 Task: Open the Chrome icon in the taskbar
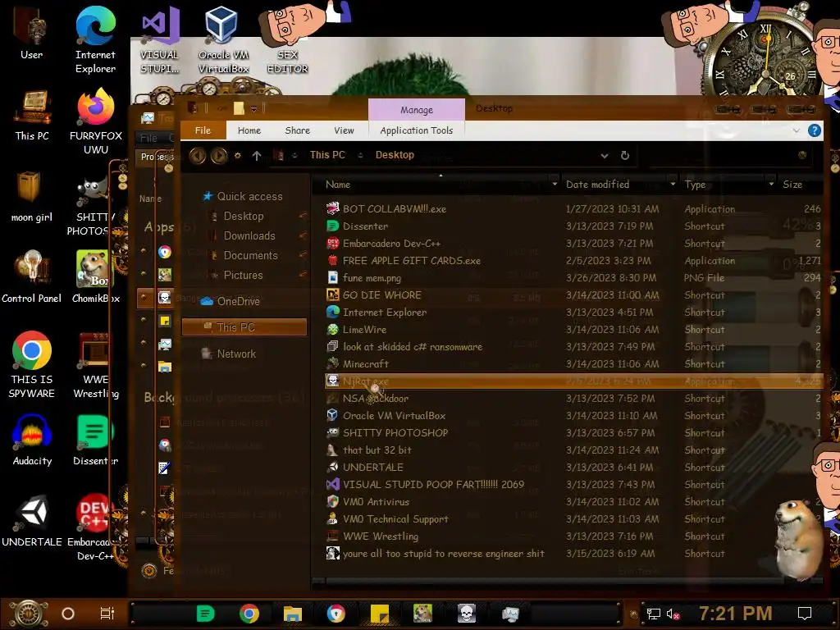[249, 614]
